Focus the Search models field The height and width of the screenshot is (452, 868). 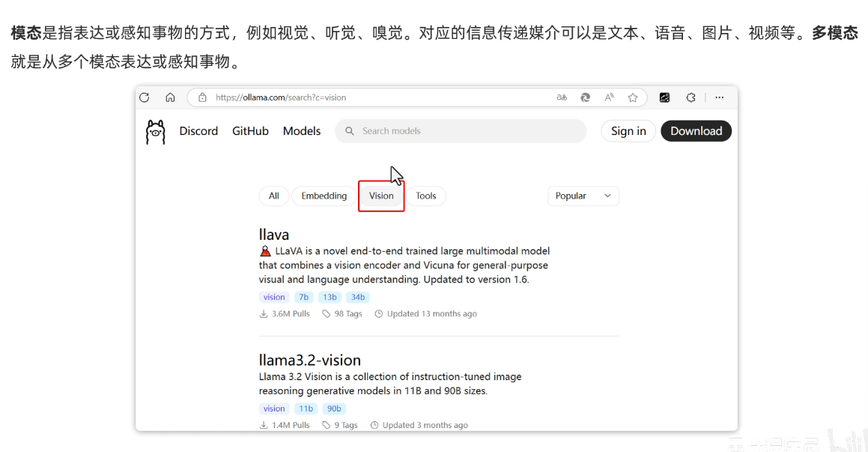click(461, 131)
